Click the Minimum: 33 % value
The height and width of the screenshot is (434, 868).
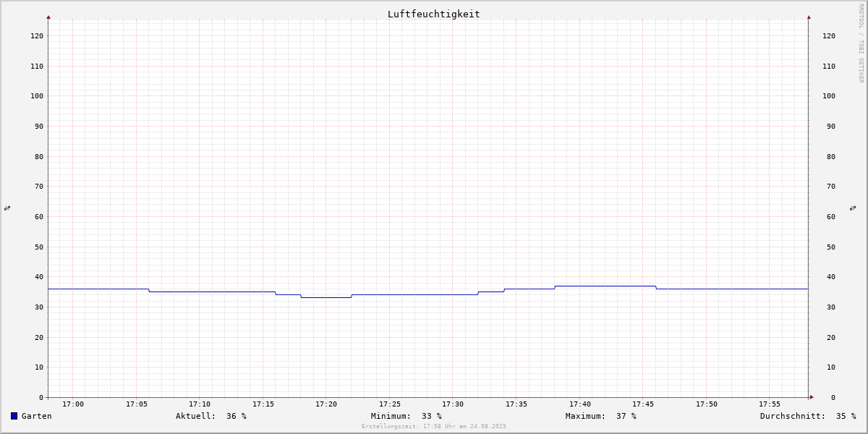point(406,416)
